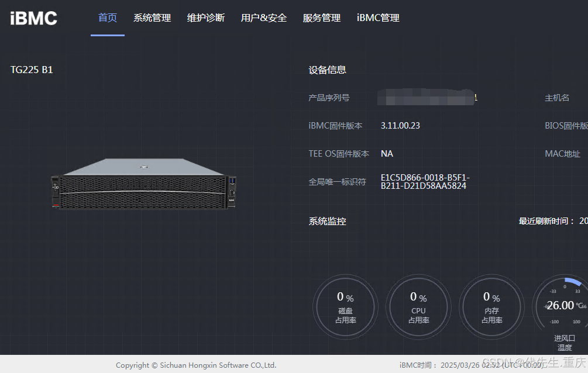
Task: Open the 首页 tab
Action: pyautogui.click(x=108, y=18)
